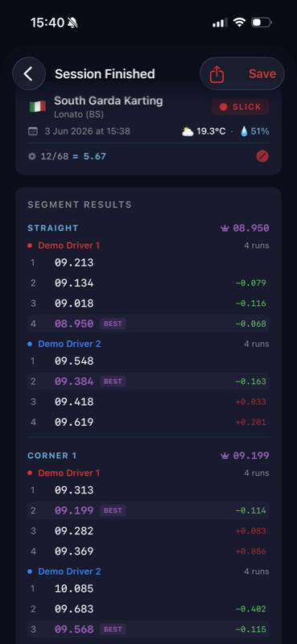Image resolution: width=297 pixels, height=644 pixels.
Task: Open the share sheet icon
Action: click(x=217, y=74)
